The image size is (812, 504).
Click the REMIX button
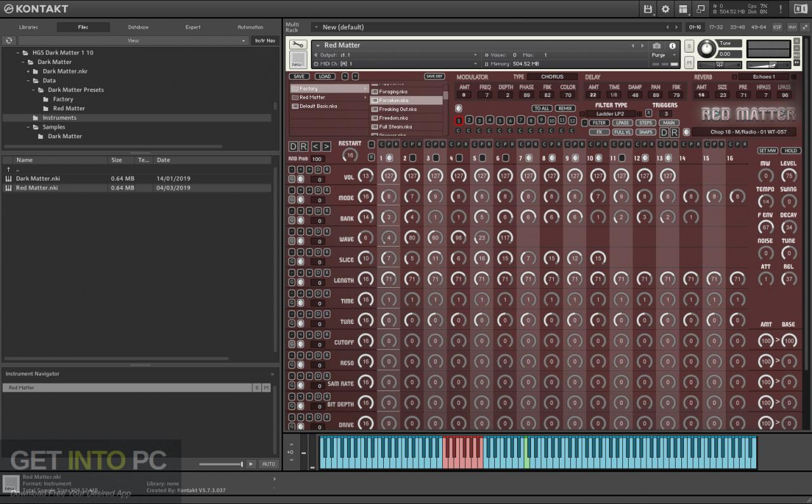(x=565, y=108)
